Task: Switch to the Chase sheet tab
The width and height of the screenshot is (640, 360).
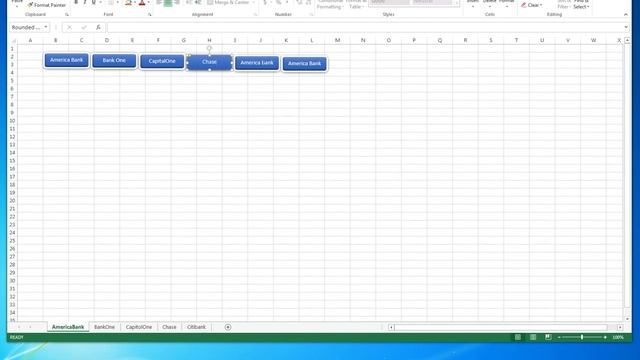Action: (169, 327)
